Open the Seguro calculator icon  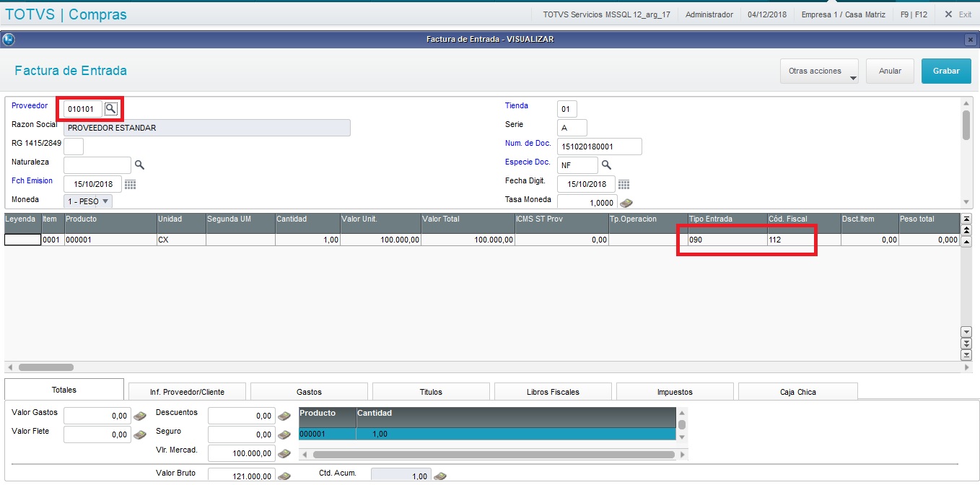(x=284, y=434)
